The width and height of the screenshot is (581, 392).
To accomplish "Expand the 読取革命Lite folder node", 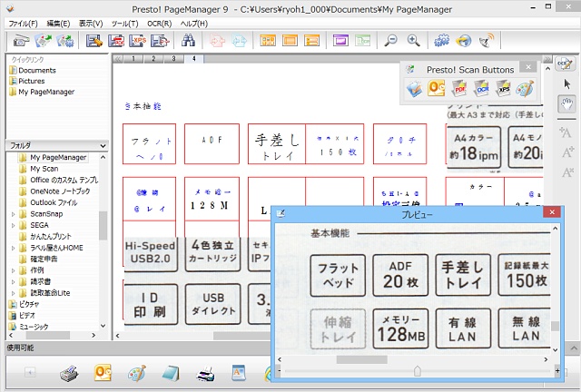I will (x=13, y=293).
